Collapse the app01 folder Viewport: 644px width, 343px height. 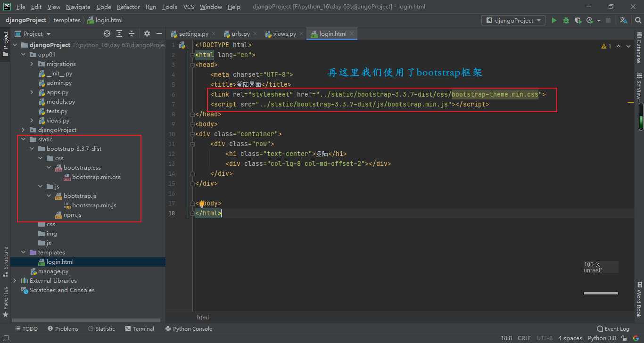point(23,55)
